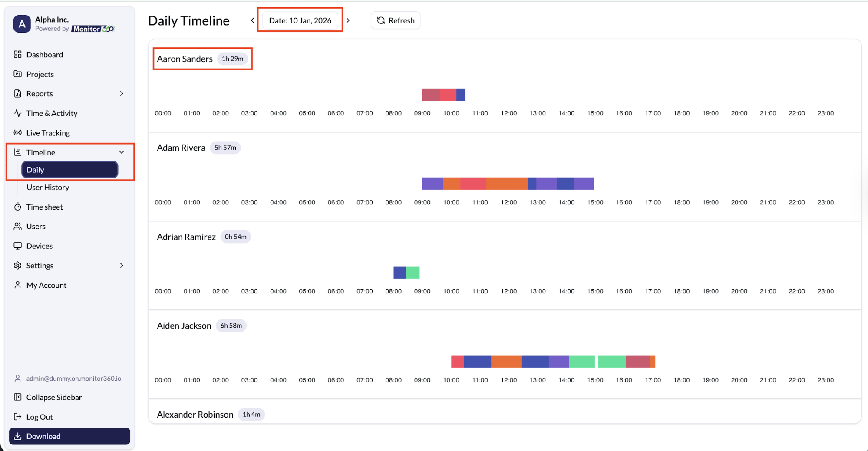Image resolution: width=868 pixels, height=451 pixels.
Task: Click Aaron Sanders' dusty rose timeline segment
Action: click(x=431, y=95)
